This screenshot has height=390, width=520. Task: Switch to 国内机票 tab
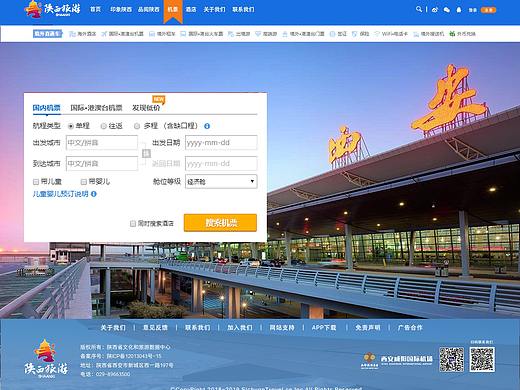[46, 108]
